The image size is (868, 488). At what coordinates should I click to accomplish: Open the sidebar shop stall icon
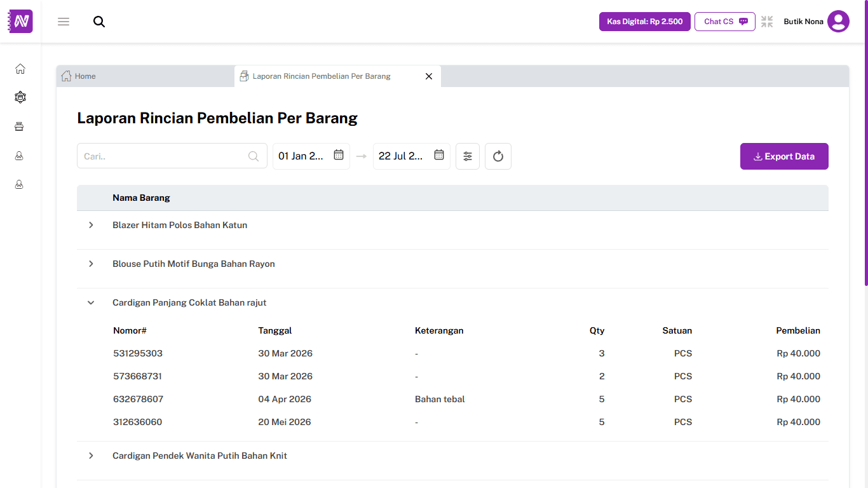click(20, 126)
